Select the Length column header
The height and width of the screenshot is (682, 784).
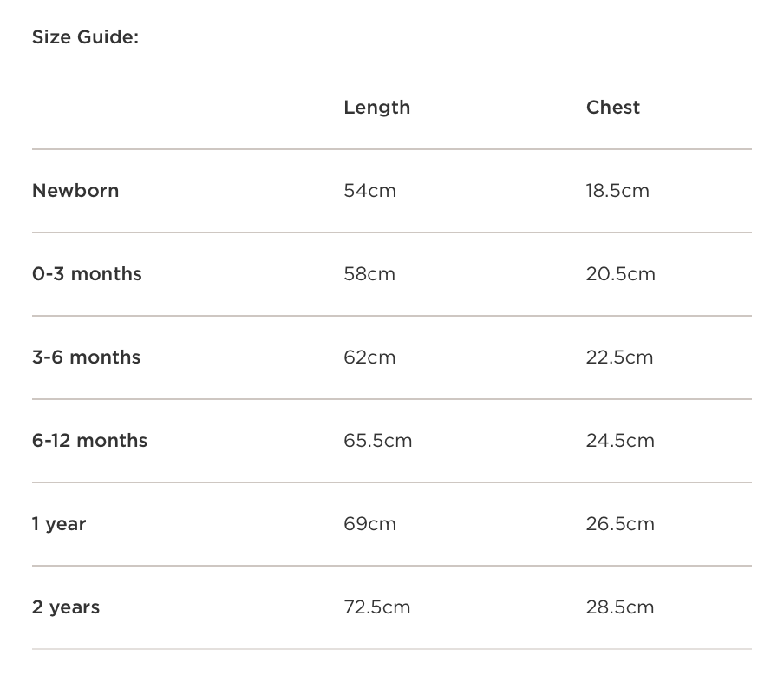point(376,108)
